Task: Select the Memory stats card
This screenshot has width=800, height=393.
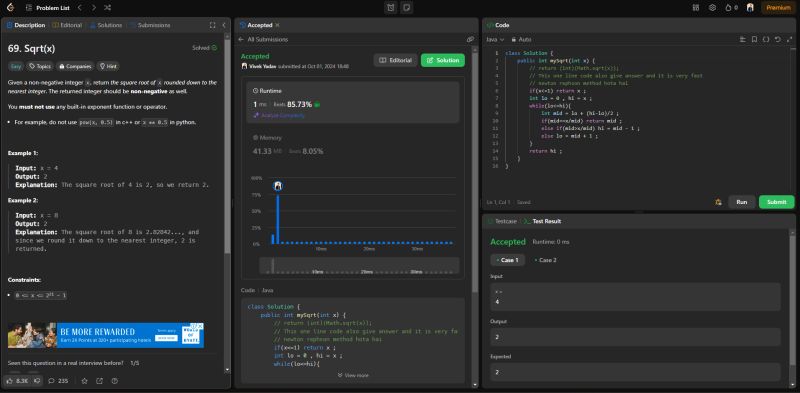Action: click(x=353, y=144)
